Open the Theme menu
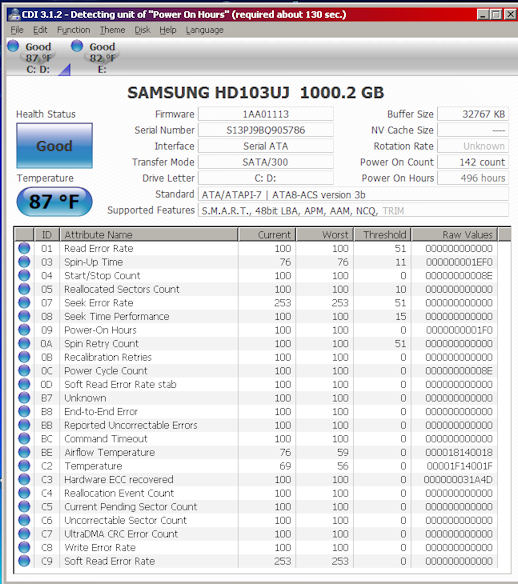Image resolution: width=518 pixels, height=584 pixels. pos(112,30)
